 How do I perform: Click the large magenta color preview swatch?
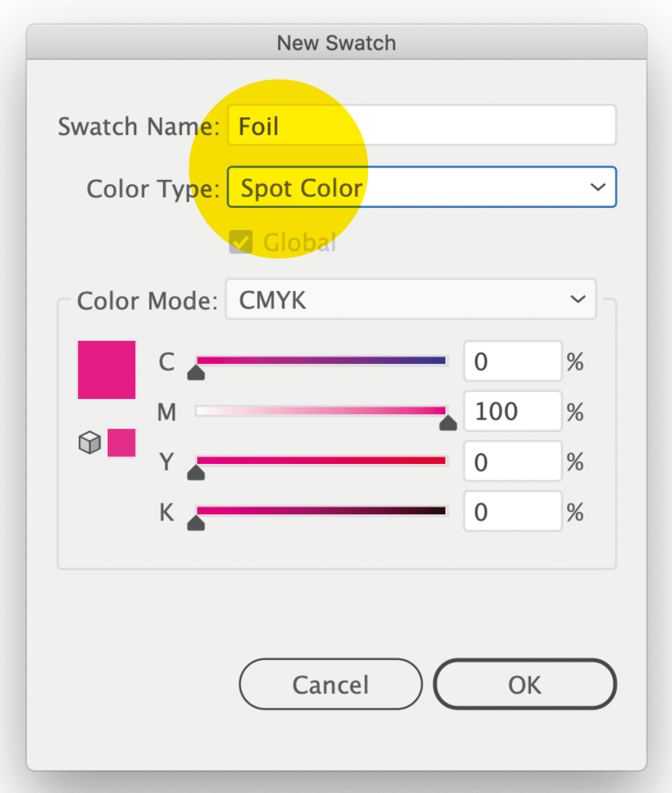click(x=107, y=370)
